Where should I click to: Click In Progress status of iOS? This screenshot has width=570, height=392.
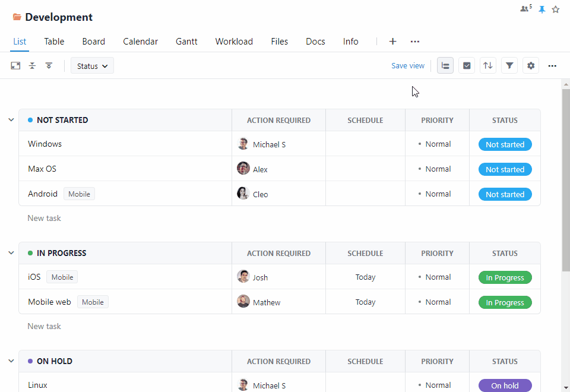click(505, 277)
